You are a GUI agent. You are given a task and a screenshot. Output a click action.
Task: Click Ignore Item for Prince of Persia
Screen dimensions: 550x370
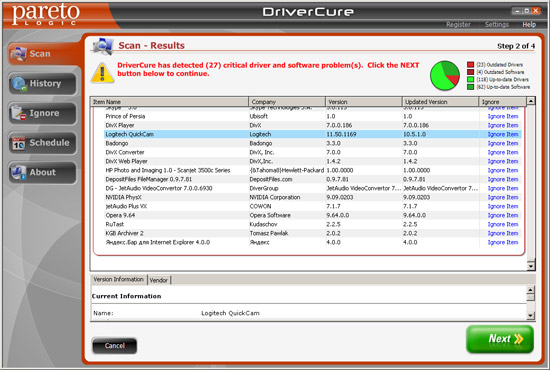pos(503,116)
